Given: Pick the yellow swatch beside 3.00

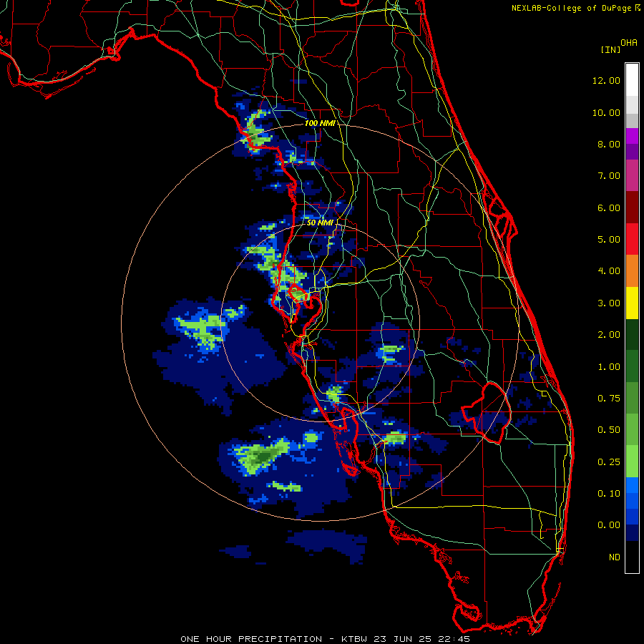Looking at the screenshot, I should (x=632, y=303).
